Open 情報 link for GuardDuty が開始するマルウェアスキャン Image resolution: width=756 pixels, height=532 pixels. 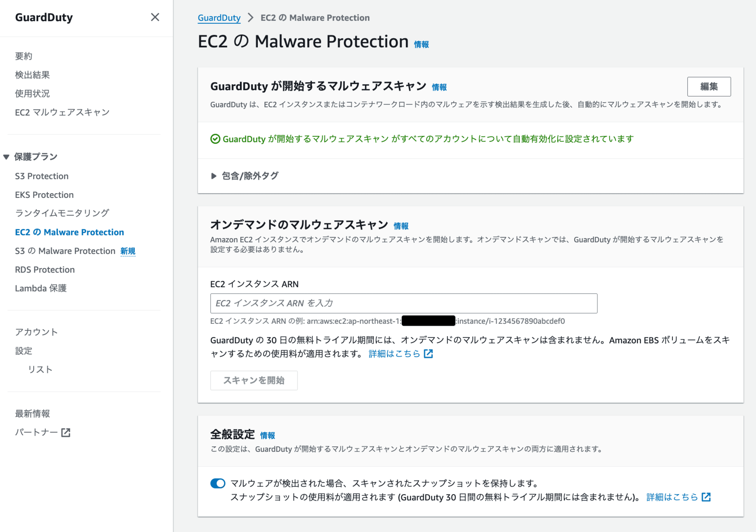pos(439,87)
